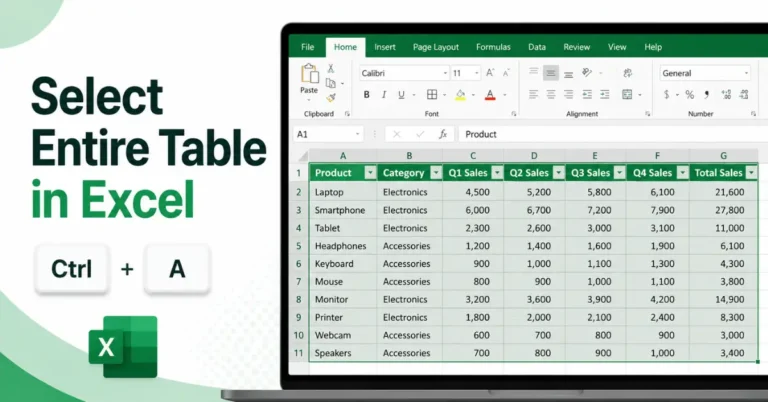Viewport: 768px width, 402px height.
Task: Open the File tab
Action: click(308, 47)
